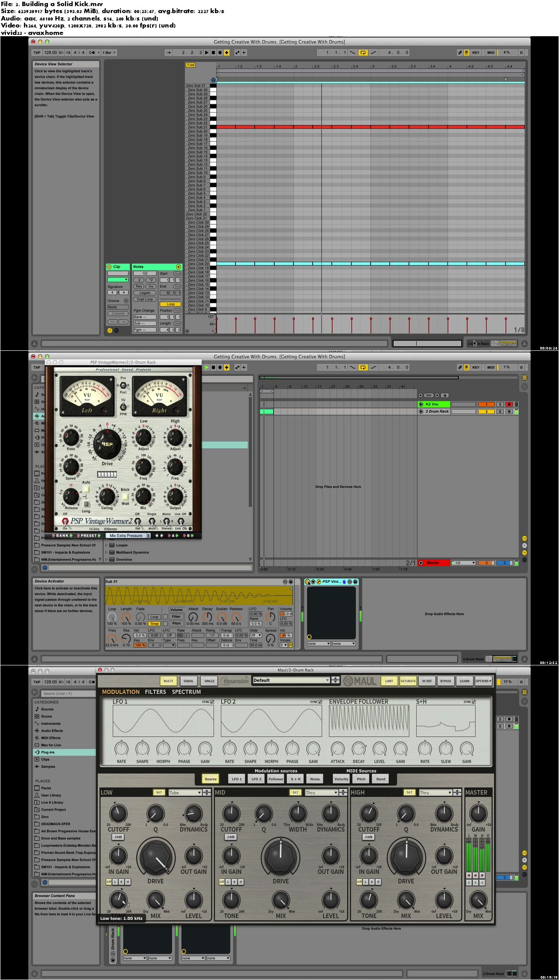This screenshot has height=980, width=559.
Task: Open the Default preset dropdown in Maul
Action: coord(291,680)
